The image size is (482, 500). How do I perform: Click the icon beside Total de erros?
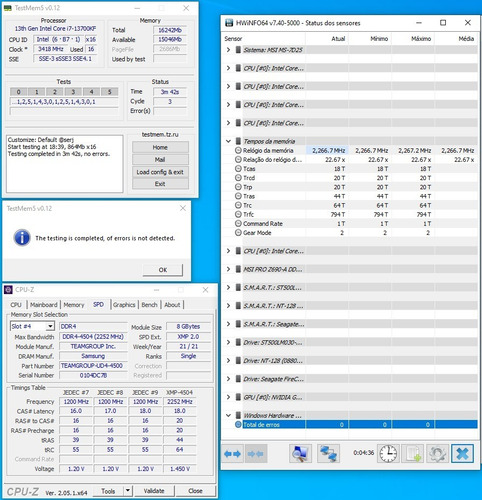coord(238,425)
